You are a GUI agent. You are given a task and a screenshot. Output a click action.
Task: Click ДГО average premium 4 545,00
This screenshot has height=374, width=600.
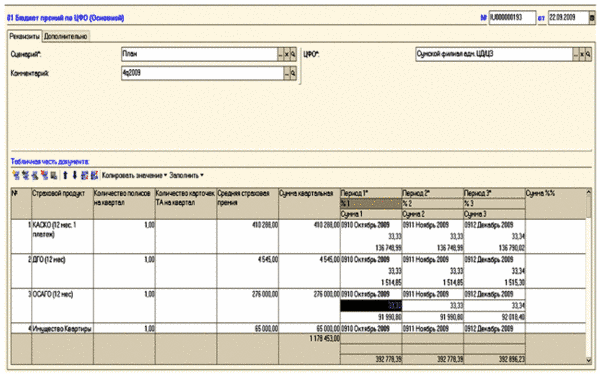tap(248, 271)
